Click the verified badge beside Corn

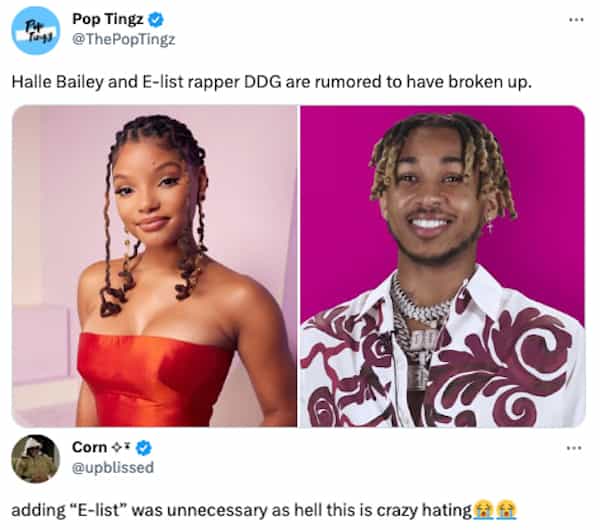pyautogui.click(x=144, y=448)
